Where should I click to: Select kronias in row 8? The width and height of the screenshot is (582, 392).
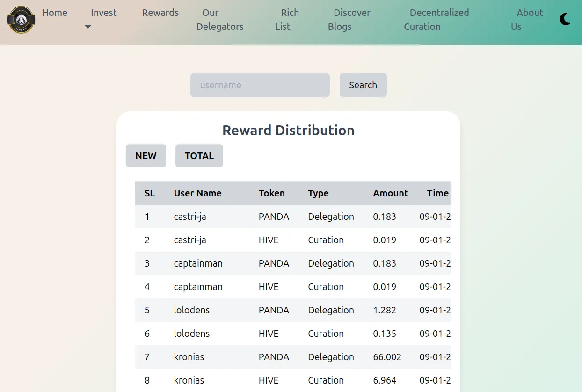tap(189, 380)
